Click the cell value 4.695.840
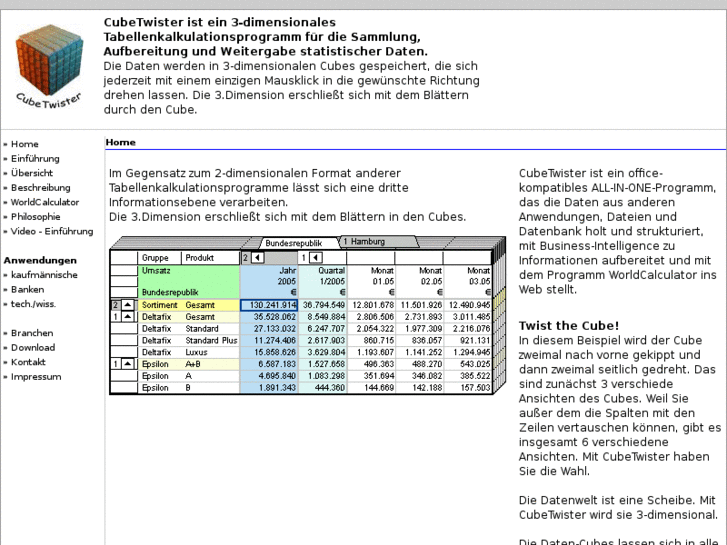This screenshot has width=727, height=545. click(x=269, y=376)
